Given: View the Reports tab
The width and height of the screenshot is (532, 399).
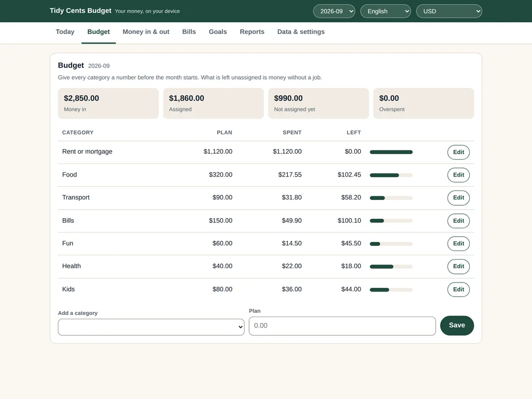Looking at the screenshot, I should pyautogui.click(x=252, y=32).
